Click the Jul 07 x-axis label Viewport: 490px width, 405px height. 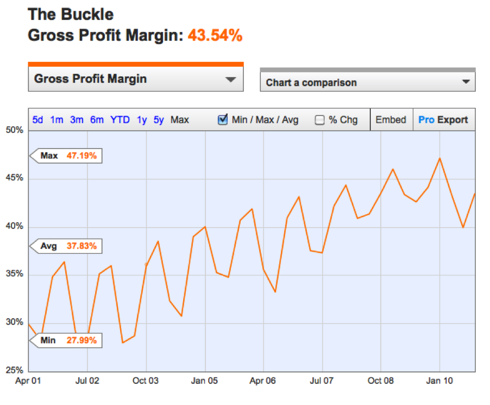pos(321,381)
